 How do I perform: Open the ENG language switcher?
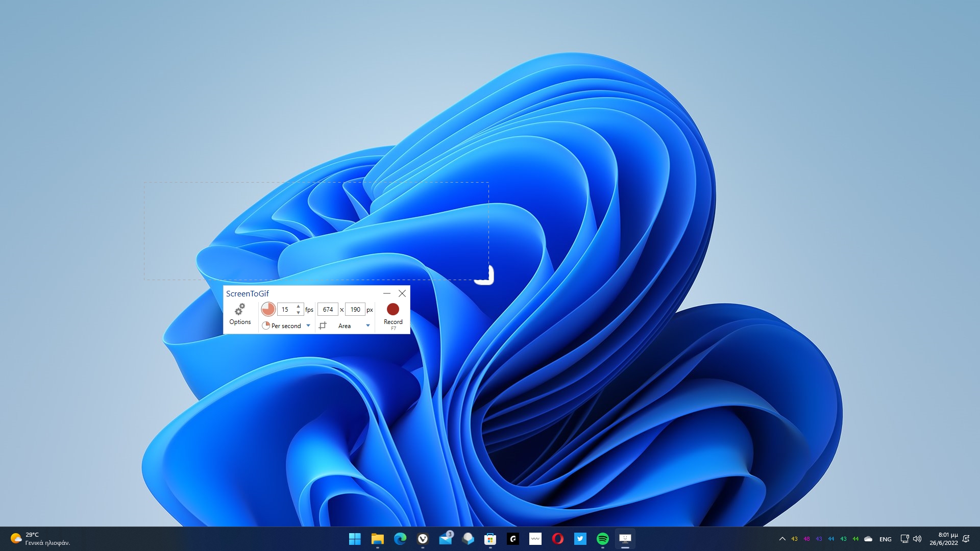(885, 539)
